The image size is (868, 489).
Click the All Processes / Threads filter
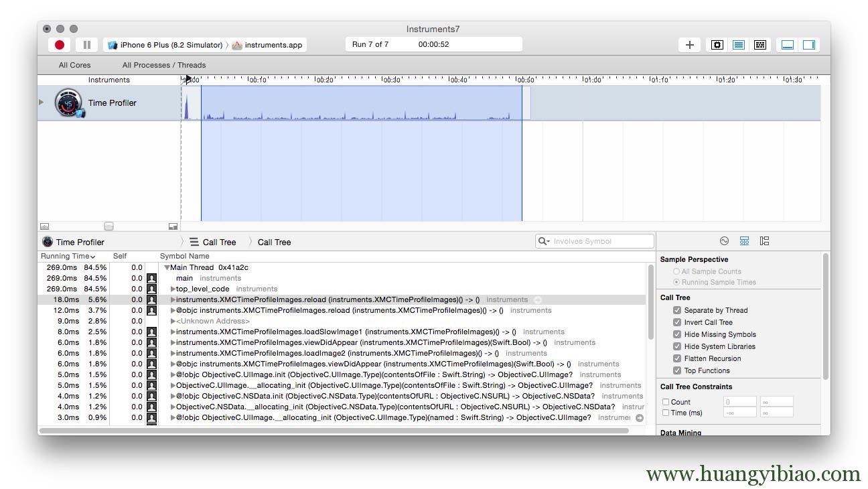point(164,65)
